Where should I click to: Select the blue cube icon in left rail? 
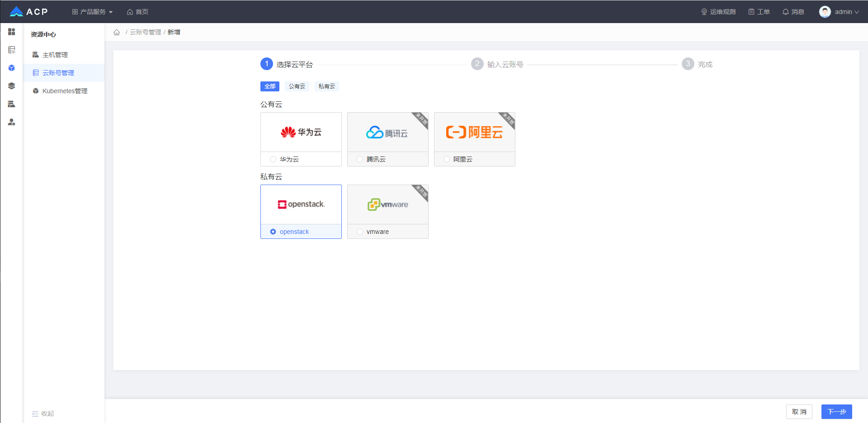pos(12,68)
